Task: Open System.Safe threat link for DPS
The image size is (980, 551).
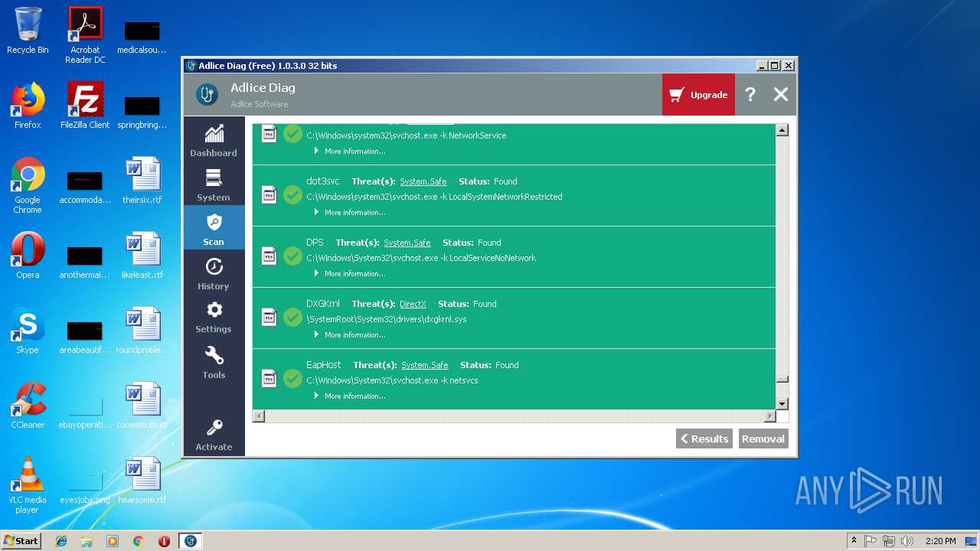Action: point(407,243)
